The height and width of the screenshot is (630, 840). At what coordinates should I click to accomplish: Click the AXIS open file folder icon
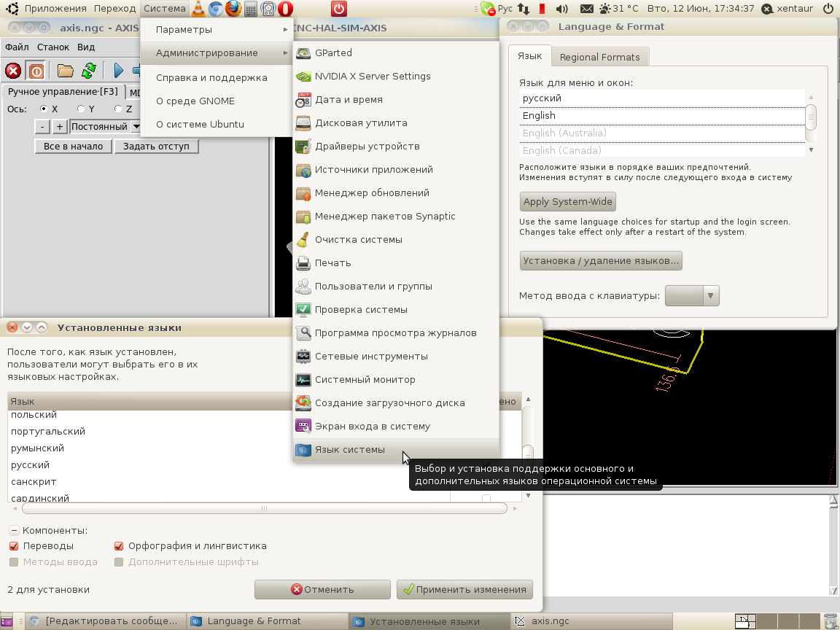[66, 71]
